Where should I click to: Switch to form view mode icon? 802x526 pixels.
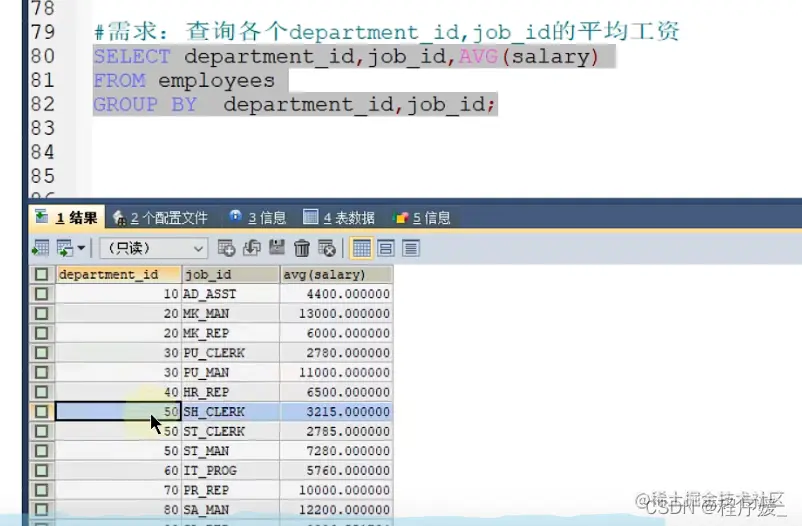tap(386, 249)
